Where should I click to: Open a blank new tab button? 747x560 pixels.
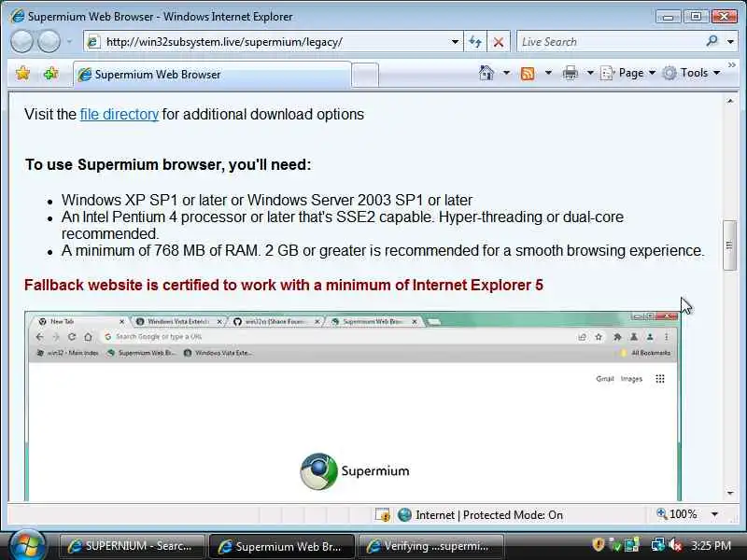pos(365,75)
